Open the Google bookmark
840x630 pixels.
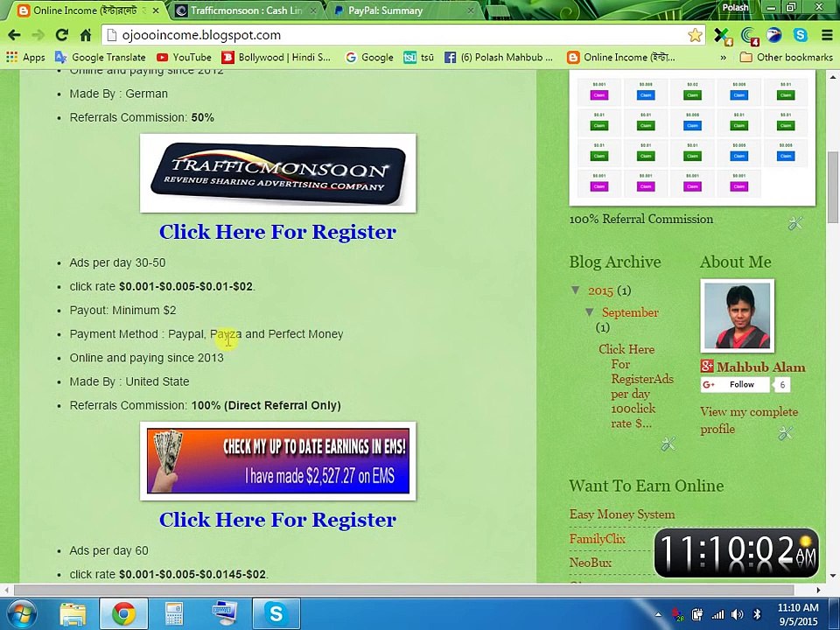click(369, 58)
